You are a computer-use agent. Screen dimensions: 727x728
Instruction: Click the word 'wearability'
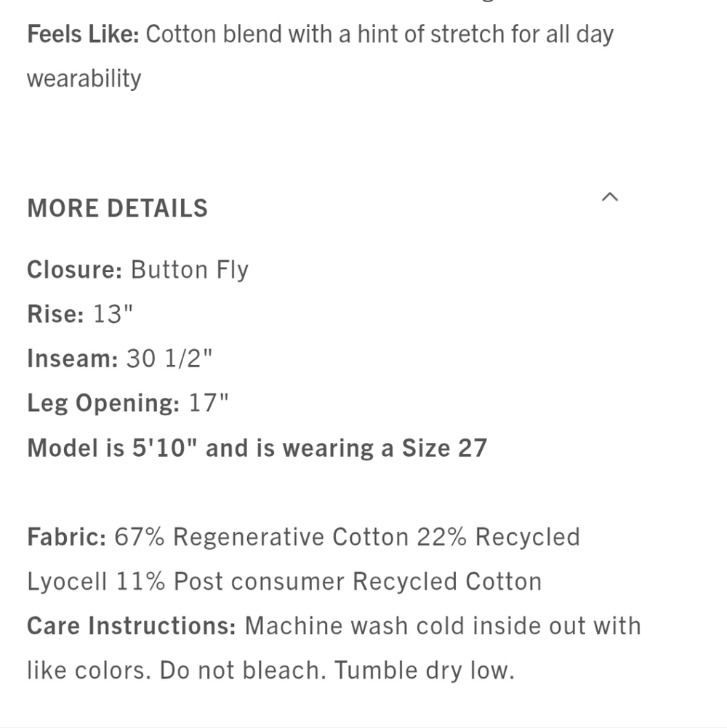84,79
